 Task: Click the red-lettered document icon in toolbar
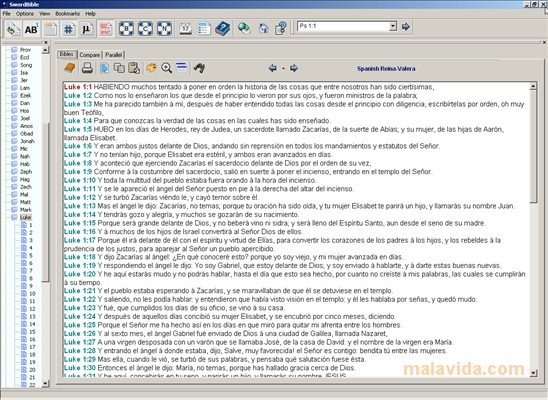106,29
